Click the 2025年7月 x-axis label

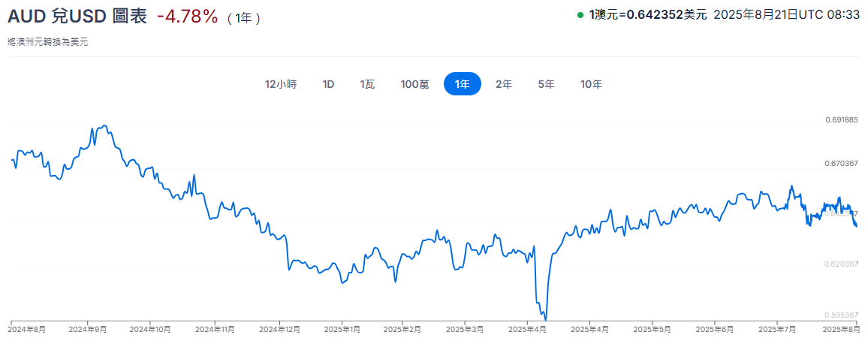point(777,329)
